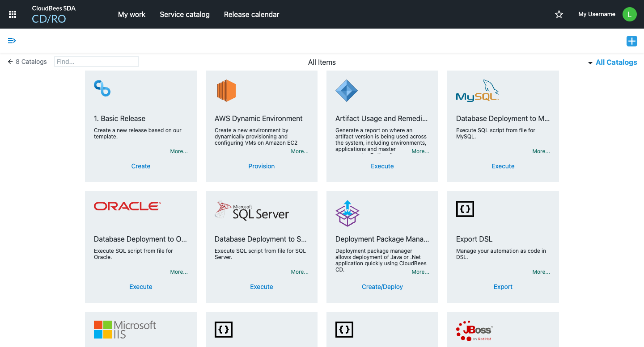Click Create on 1. Basic Release

pyautogui.click(x=141, y=166)
